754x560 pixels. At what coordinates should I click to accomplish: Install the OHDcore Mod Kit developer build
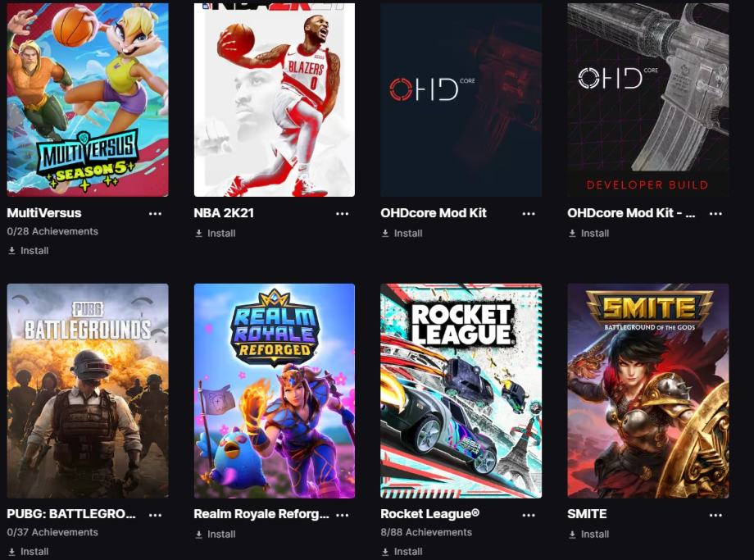pos(588,234)
